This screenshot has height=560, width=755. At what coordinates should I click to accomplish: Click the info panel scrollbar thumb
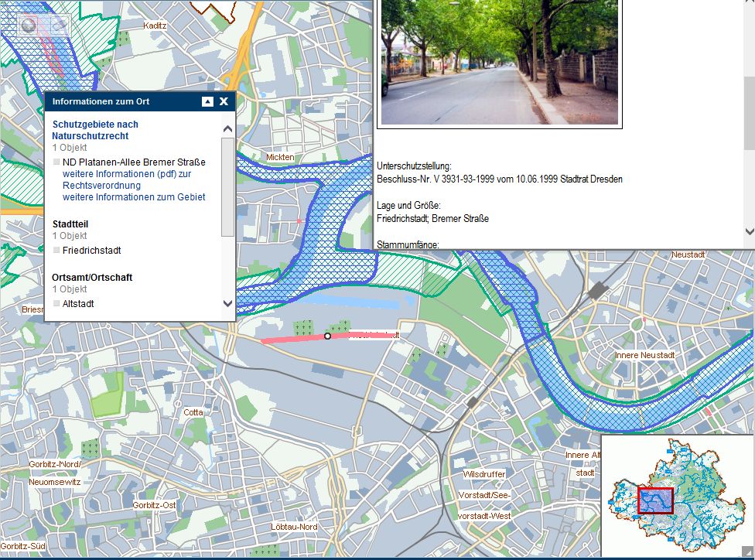coord(227,186)
